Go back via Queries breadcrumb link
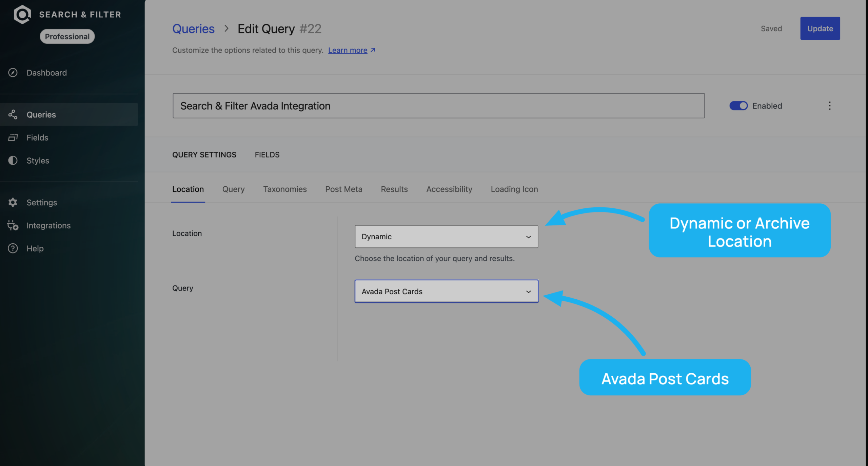Viewport: 868px width, 466px height. pyautogui.click(x=193, y=29)
